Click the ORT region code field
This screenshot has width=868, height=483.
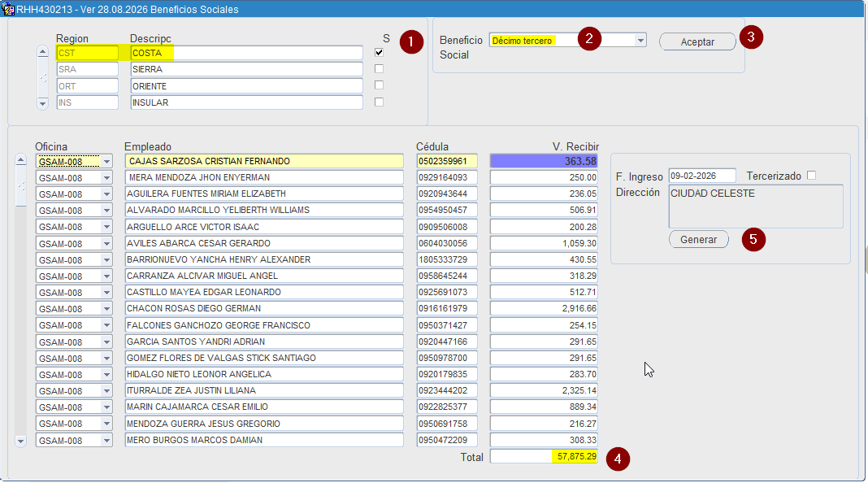88,86
